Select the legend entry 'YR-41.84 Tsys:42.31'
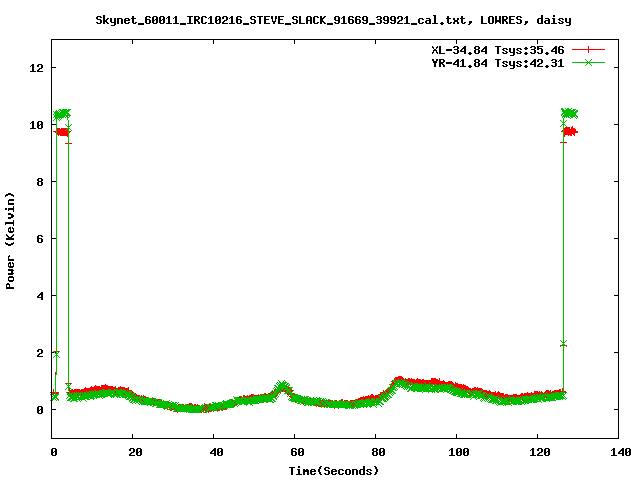This screenshot has width=640, height=480. [x=498, y=63]
